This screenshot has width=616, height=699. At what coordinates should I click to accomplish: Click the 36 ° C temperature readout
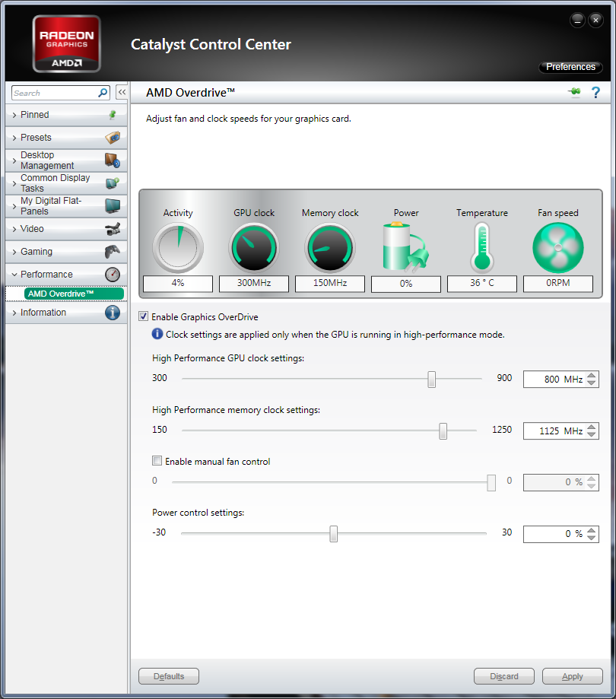coord(482,284)
